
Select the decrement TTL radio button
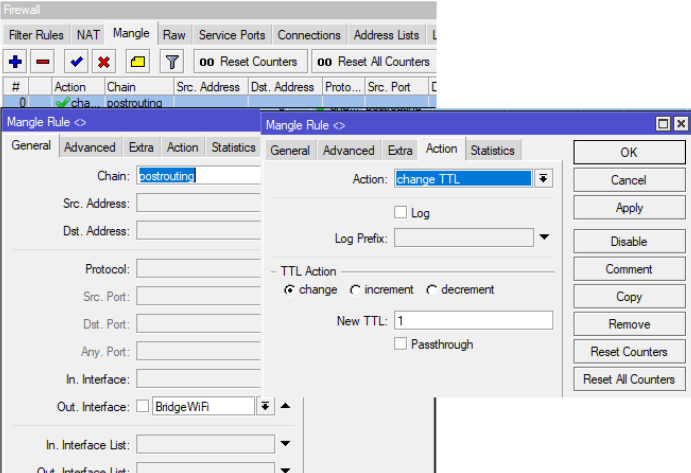(432, 290)
